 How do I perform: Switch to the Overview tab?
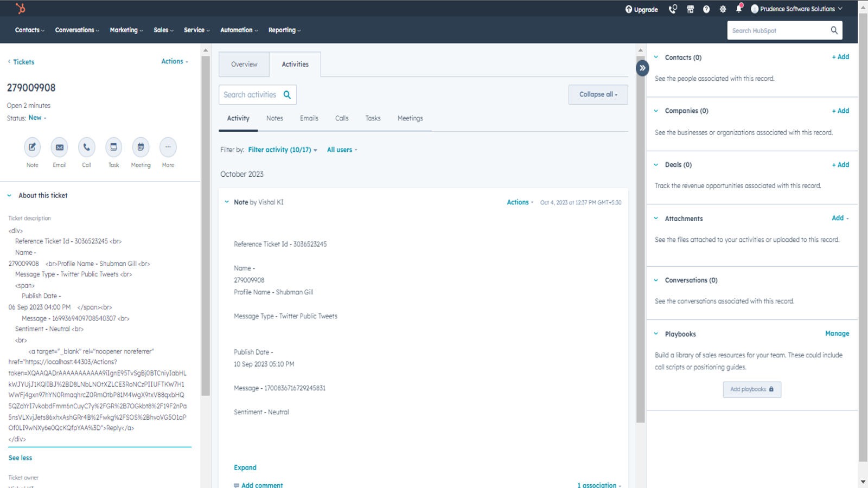point(244,64)
